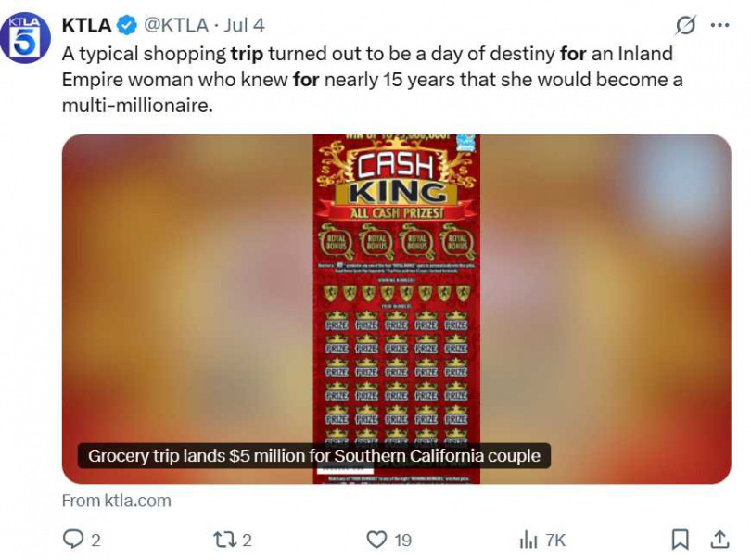Image resolution: width=751 pixels, height=560 pixels.
Task: Click the KTLA display name
Action: tap(85, 25)
